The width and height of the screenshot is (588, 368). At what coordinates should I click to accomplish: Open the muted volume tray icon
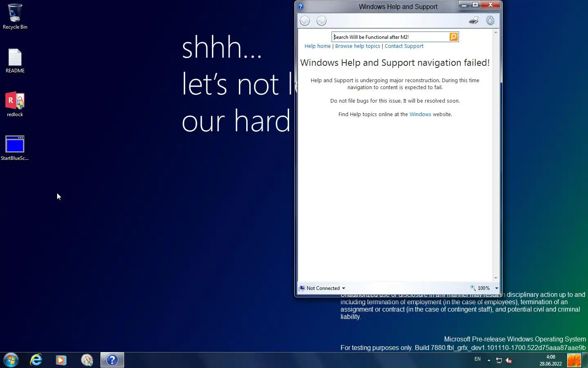click(509, 360)
